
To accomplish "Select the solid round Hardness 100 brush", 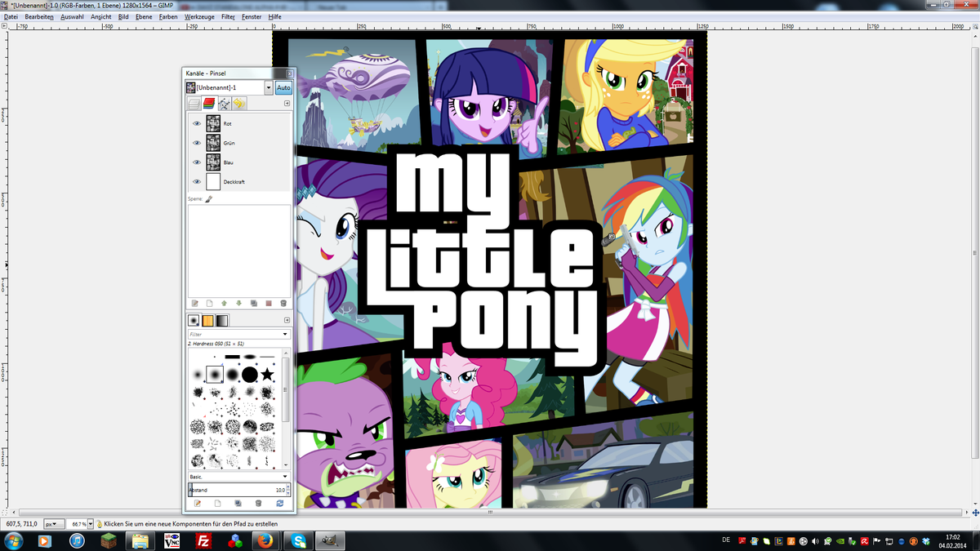I will click(250, 375).
